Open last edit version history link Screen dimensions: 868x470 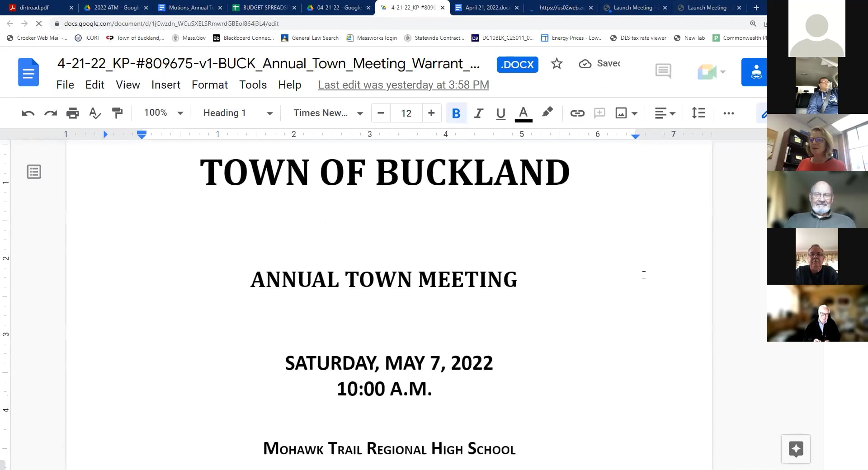click(x=403, y=85)
